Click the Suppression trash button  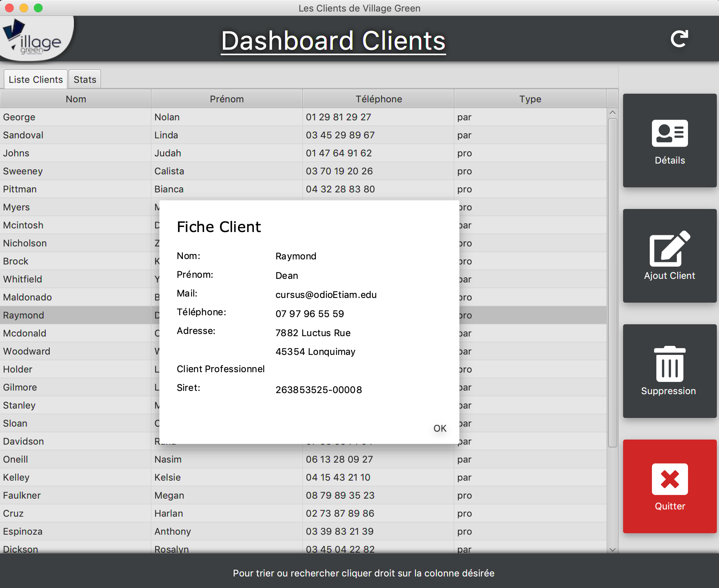(x=670, y=371)
